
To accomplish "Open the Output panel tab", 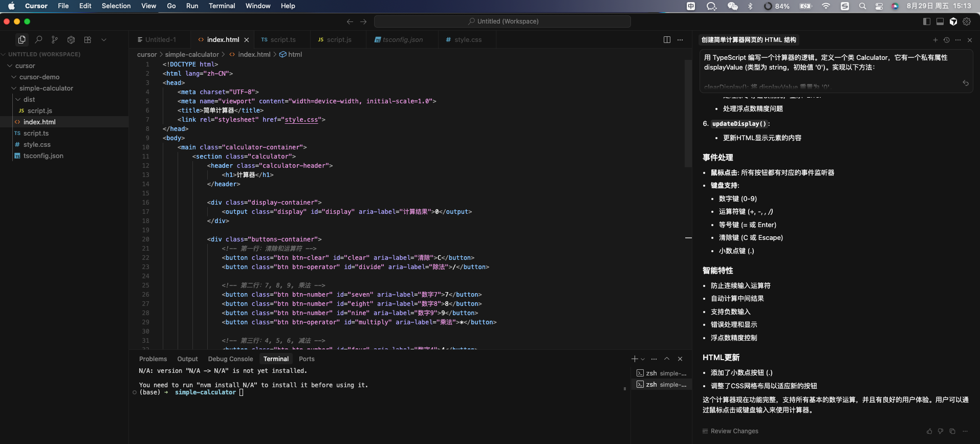I will (187, 359).
